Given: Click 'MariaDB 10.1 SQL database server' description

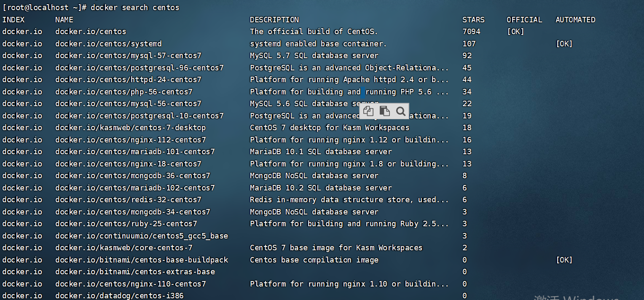Looking at the screenshot, I should tap(321, 152).
